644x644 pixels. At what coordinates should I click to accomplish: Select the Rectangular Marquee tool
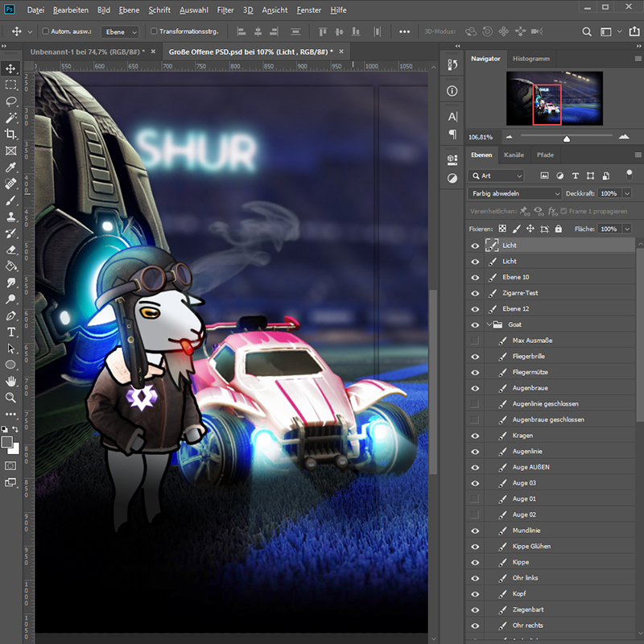tap(10, 85)
